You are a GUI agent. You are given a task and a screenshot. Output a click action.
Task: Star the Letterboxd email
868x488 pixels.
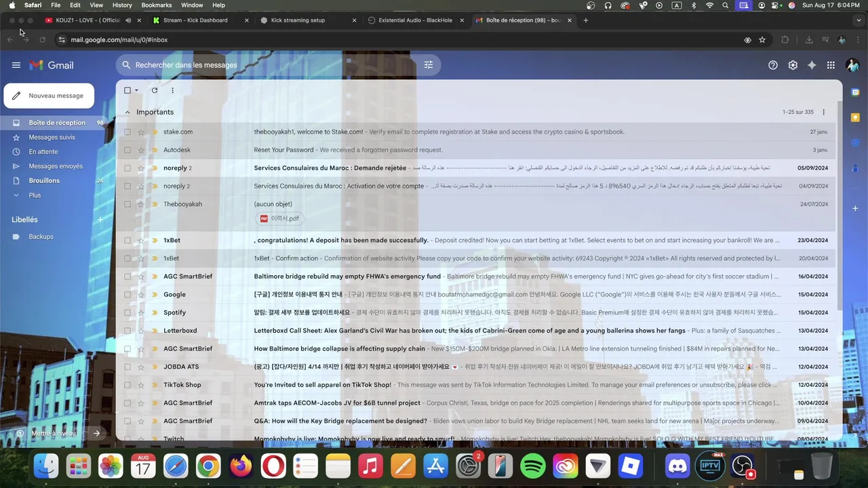tap(141, 331)
